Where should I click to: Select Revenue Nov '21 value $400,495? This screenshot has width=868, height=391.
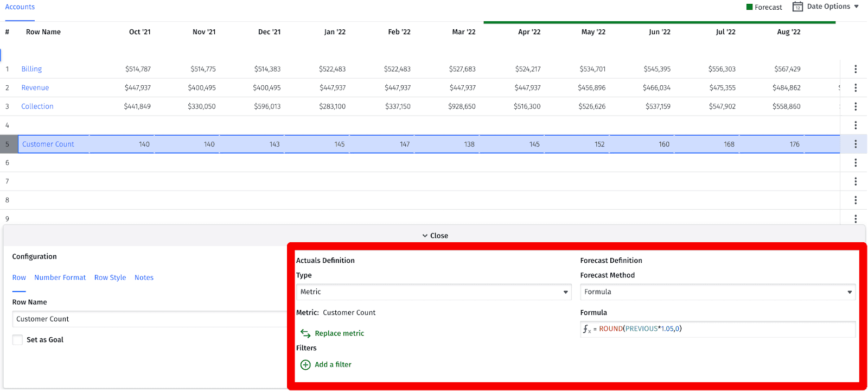click(x=202, y=87)
